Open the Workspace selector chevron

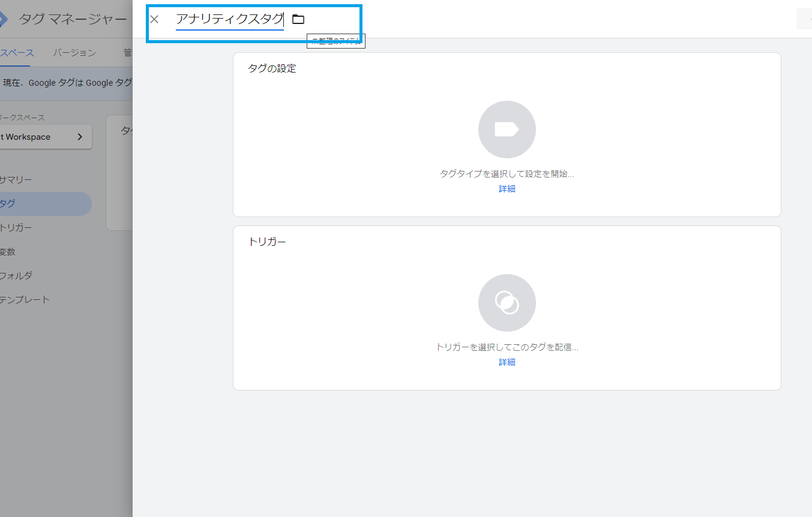[x=80, y=137]
